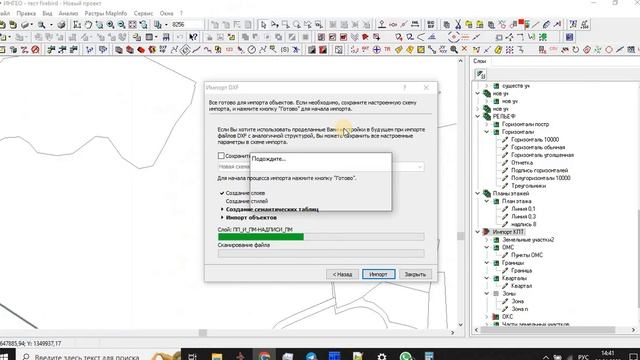Click the green layer import progress bar
The width and height of the screenshot is (640, 360).
(321, 237)
